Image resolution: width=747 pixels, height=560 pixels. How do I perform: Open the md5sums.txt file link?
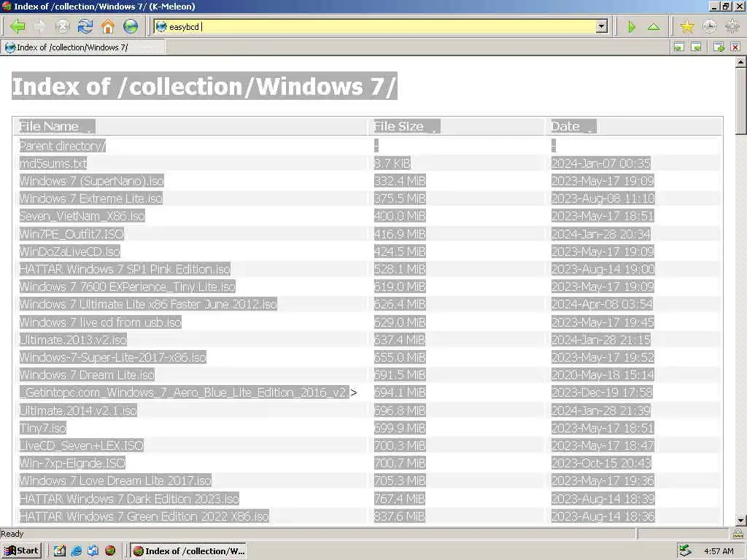pyautogui.click(x=53, y=163)
